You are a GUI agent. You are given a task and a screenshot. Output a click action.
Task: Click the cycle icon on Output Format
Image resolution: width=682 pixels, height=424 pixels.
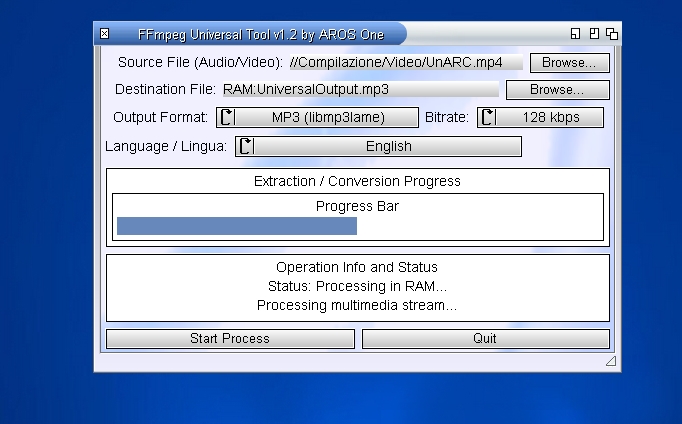[x=227, y=117]
